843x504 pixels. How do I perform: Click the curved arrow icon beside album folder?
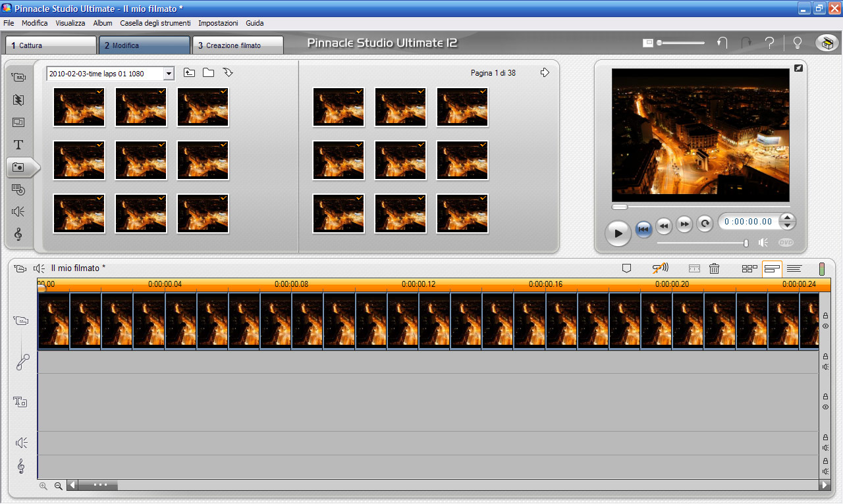point(229,73)
